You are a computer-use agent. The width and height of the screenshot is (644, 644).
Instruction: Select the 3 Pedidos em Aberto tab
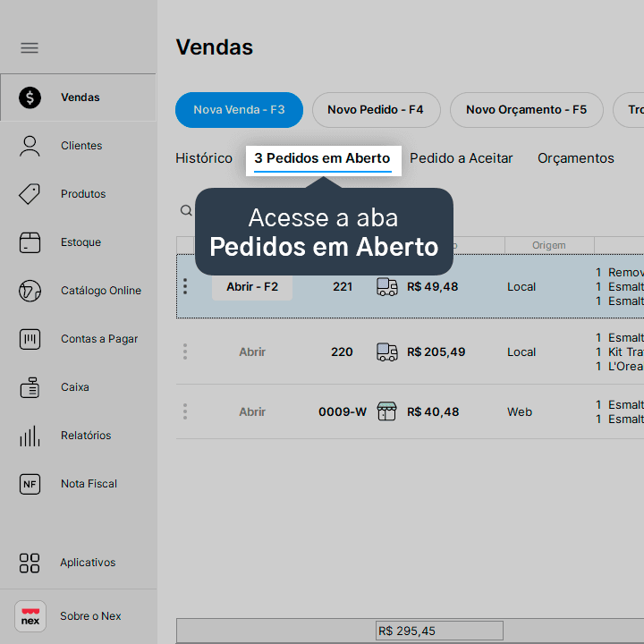(x=323, y=159)
